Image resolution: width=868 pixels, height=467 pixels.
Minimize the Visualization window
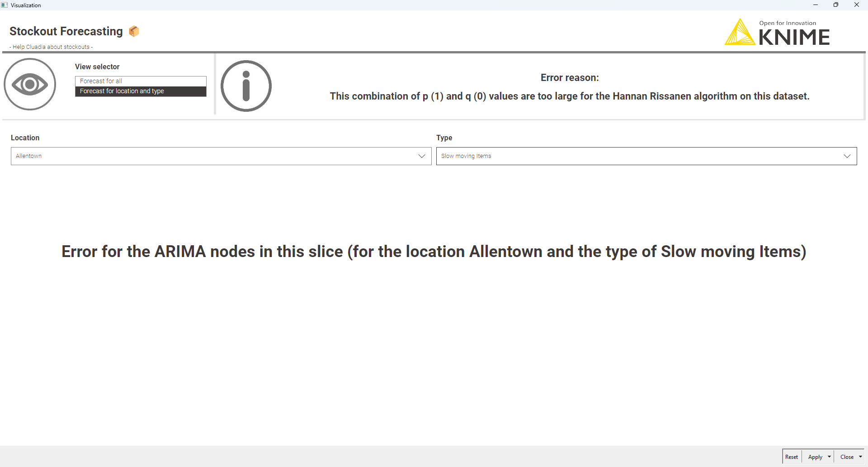816,5
